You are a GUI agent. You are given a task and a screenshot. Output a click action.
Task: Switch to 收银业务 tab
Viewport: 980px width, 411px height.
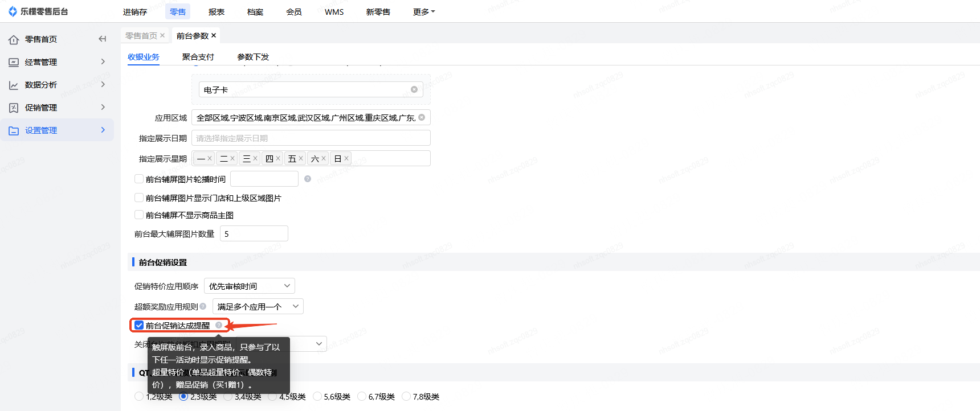click(144, 57)
